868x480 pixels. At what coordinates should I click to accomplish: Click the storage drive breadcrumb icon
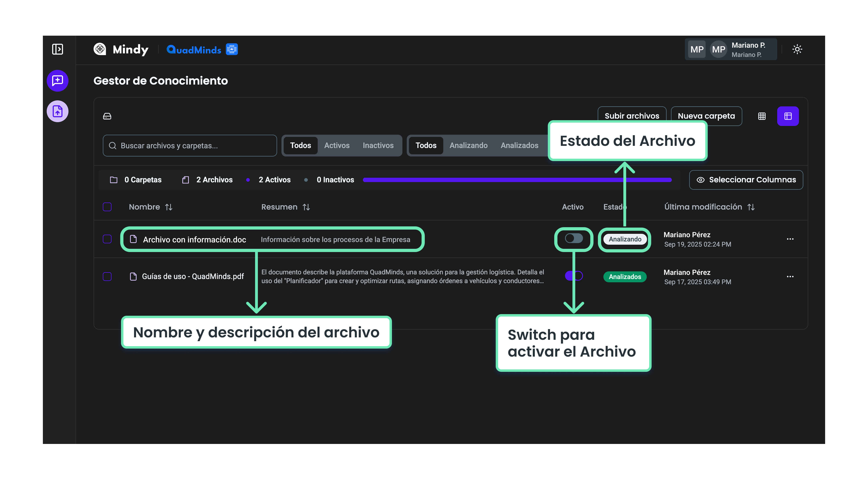coord(107,116)
